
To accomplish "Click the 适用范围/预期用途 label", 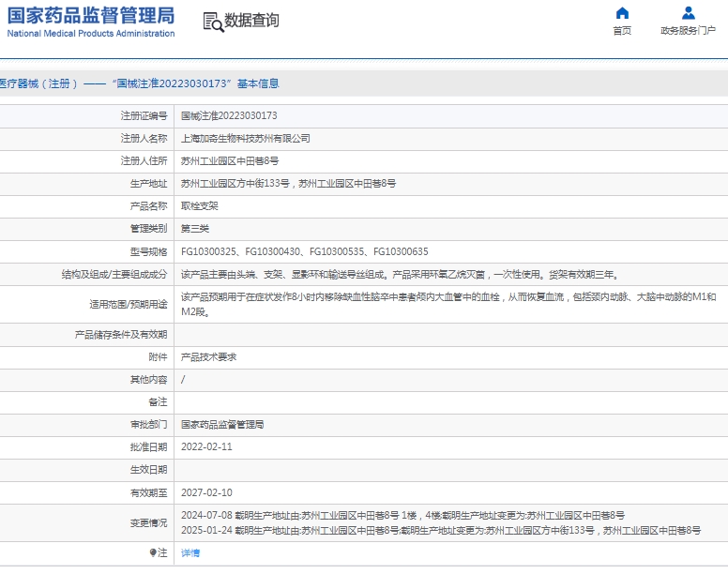I will 129,304.
